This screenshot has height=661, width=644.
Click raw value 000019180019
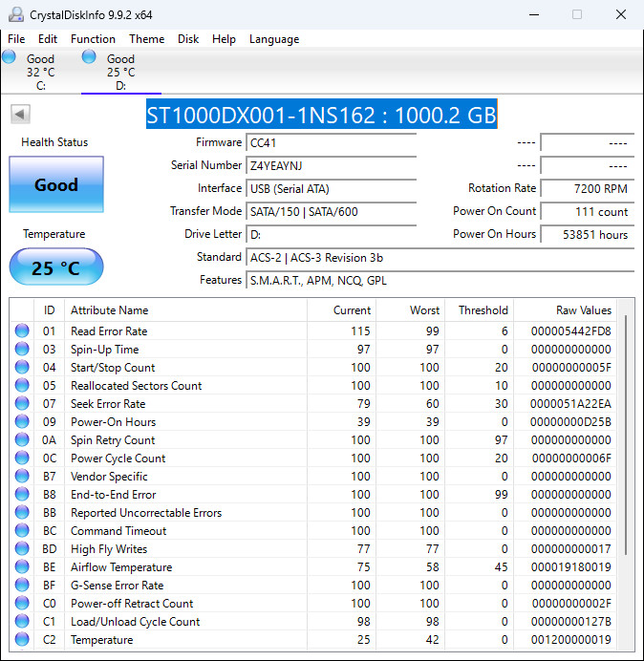(571, 566)
